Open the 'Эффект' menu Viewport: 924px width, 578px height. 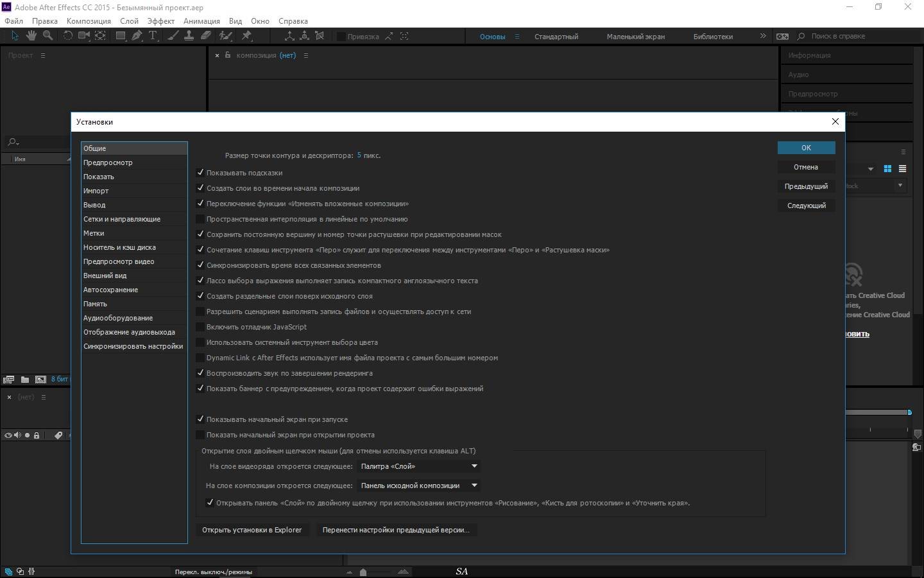161,21
